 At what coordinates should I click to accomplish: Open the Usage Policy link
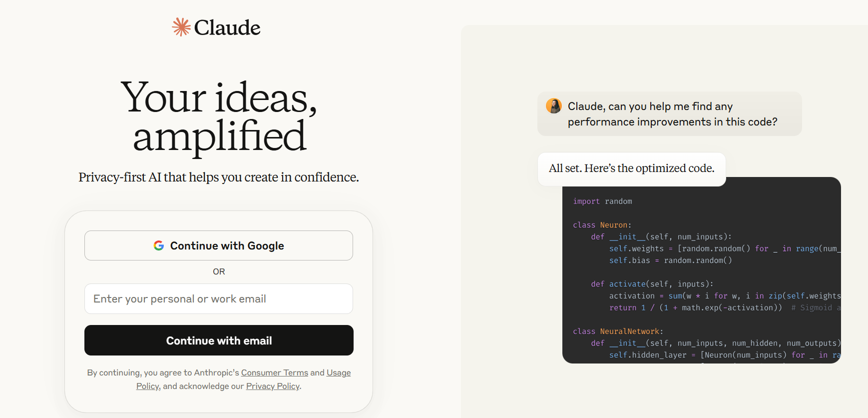(x=339, y=372)
